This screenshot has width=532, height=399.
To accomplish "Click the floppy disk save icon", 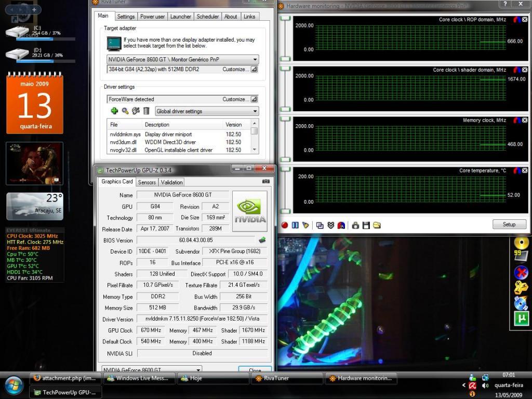I will point(366,225).
